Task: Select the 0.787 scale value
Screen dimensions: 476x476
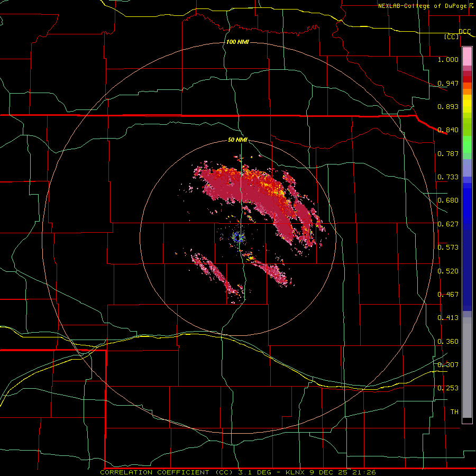Action: point(448,153)
